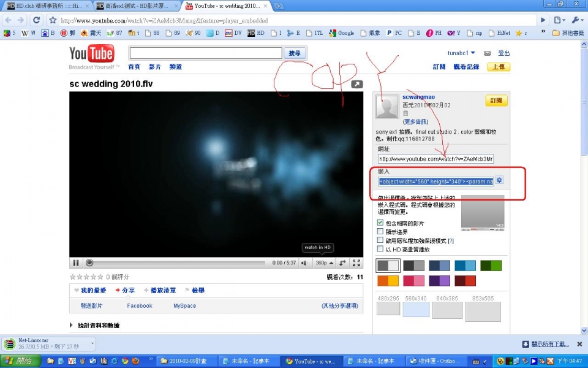Open embed customization gear icon

pos(499,180)
